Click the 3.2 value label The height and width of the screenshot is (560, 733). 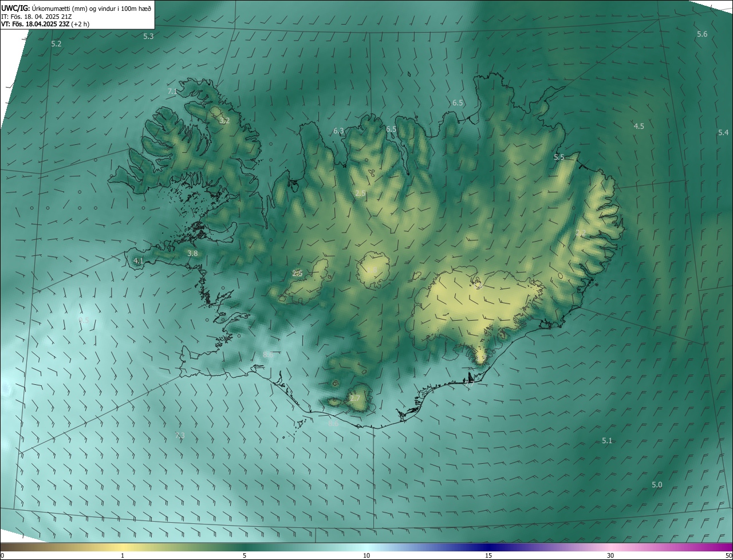(224, 120)
